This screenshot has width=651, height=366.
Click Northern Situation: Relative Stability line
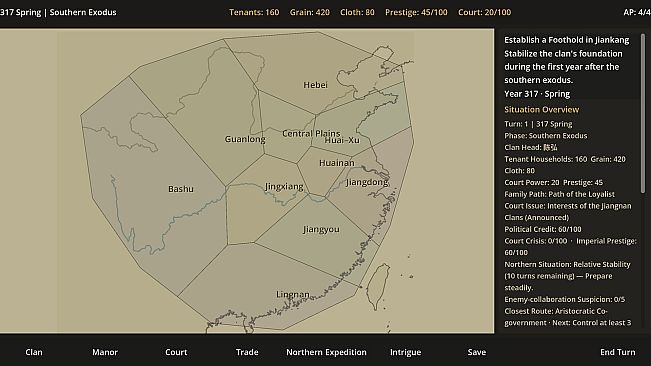tap(567, 276)
